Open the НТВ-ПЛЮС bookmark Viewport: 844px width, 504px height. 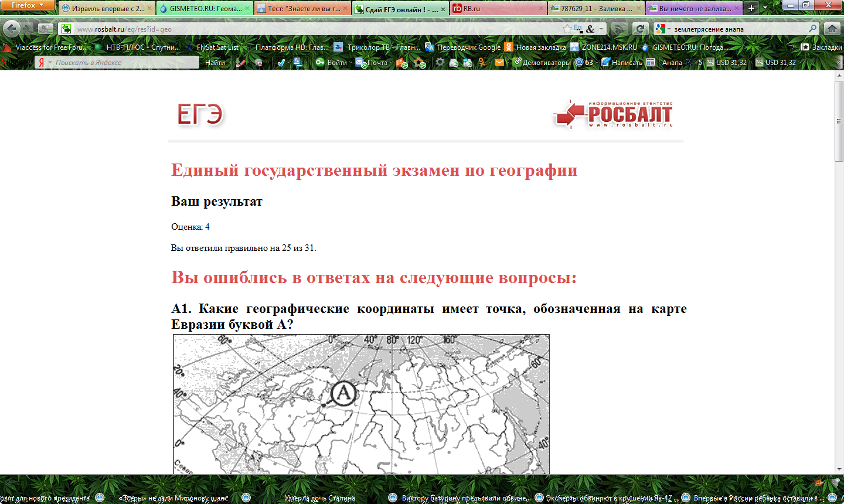137,47
